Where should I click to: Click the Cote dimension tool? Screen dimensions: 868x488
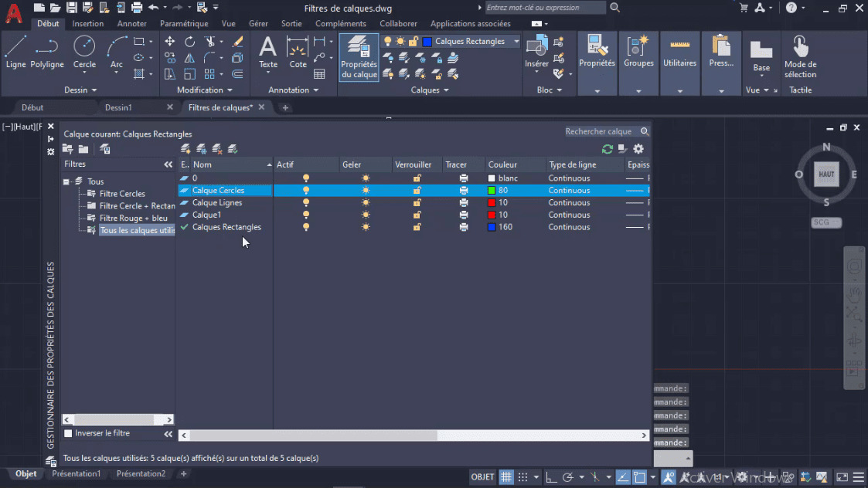[298, 54]
